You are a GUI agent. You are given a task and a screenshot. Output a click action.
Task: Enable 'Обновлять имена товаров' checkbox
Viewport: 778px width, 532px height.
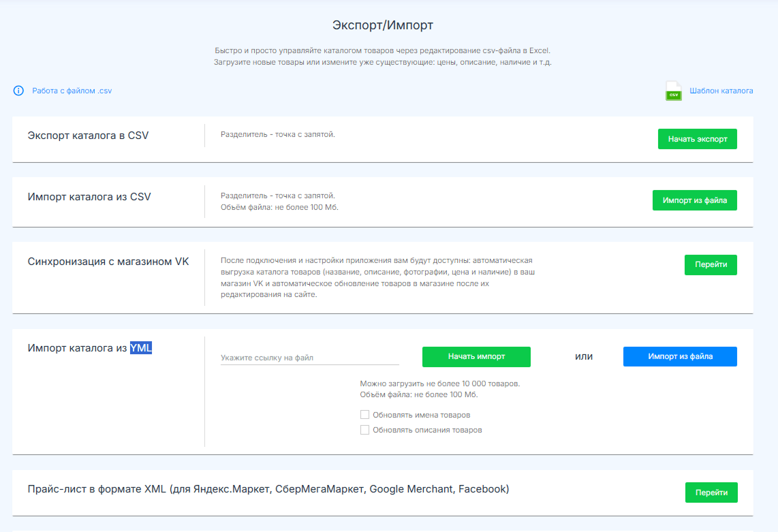pyautogui.click(x=365, y=415)
